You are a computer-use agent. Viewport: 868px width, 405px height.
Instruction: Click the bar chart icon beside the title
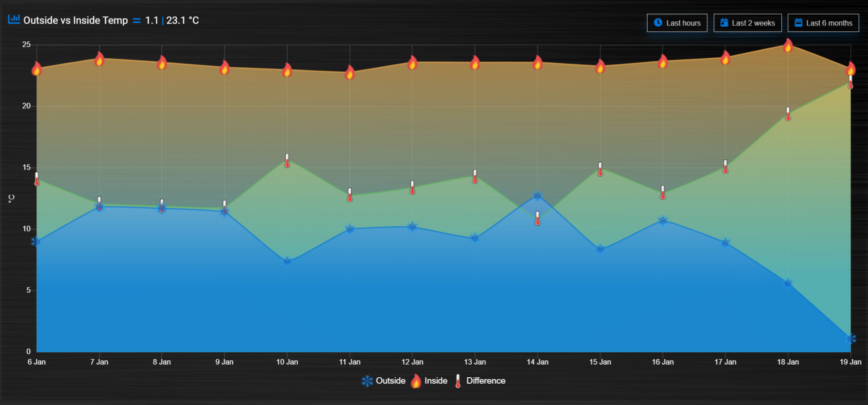tap(14, 19)
